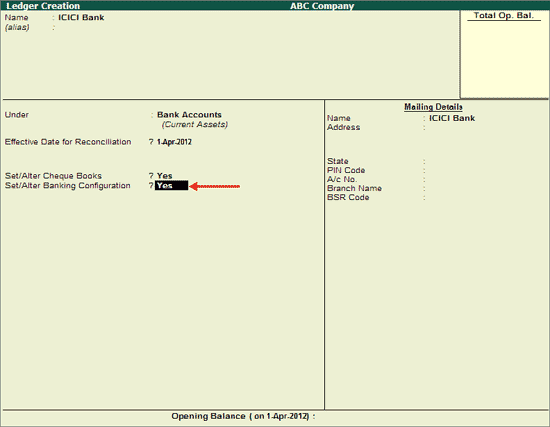Click the Mailing Details heading
Viewport: 550px width, 427px height.
(x=433, y=107)
